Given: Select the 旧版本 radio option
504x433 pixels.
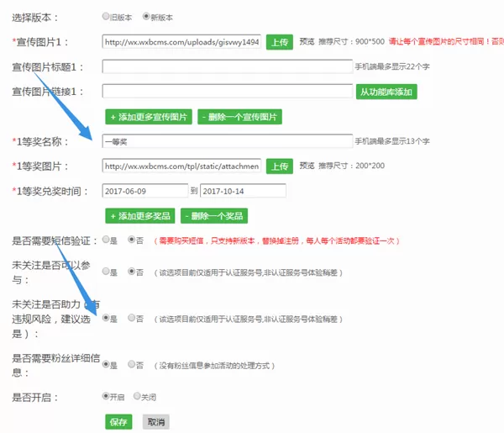Looking at the screenshot, I should coord(106,16).
